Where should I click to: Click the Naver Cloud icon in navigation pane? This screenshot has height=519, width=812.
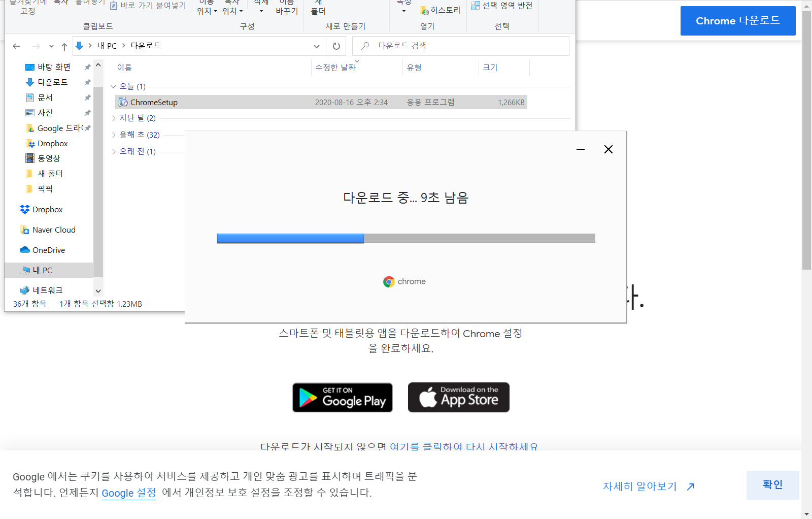click(24, 230)
